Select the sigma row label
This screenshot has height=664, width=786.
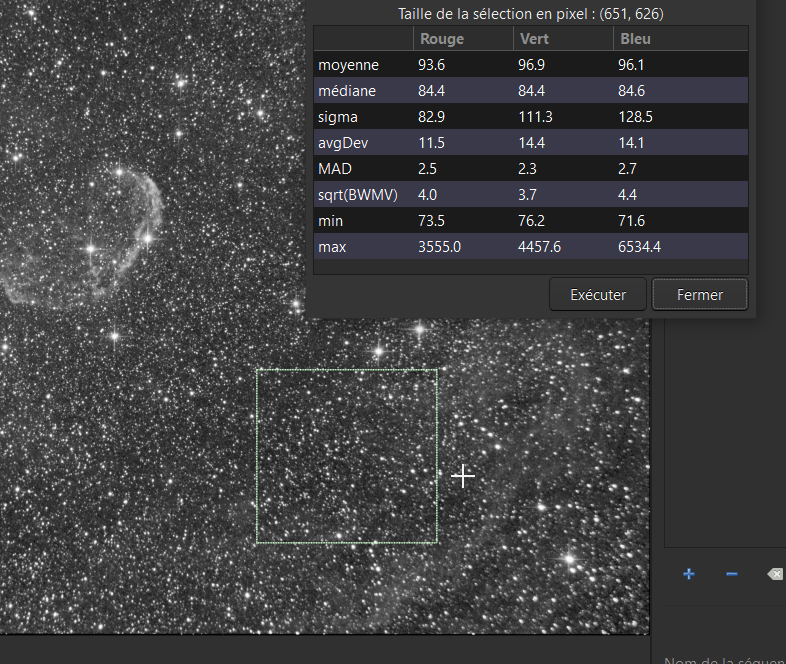point(338,117)
